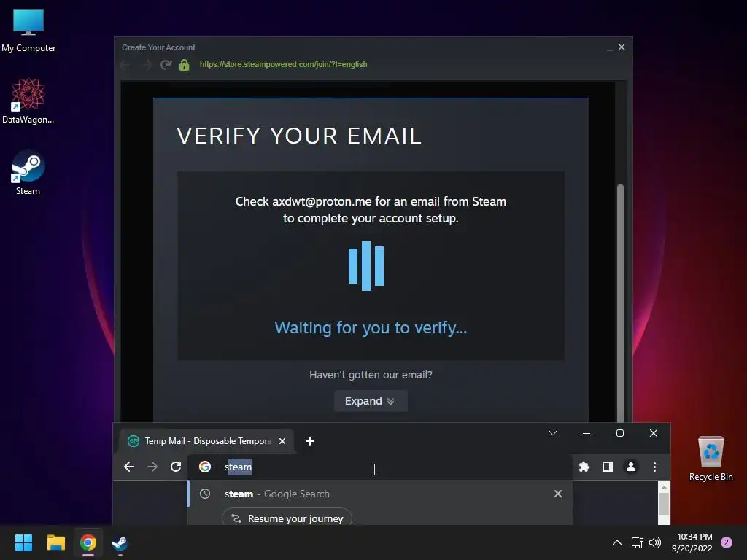747x560 pixels.
Task: Open volume tray icon
Action: click(656, 542)
